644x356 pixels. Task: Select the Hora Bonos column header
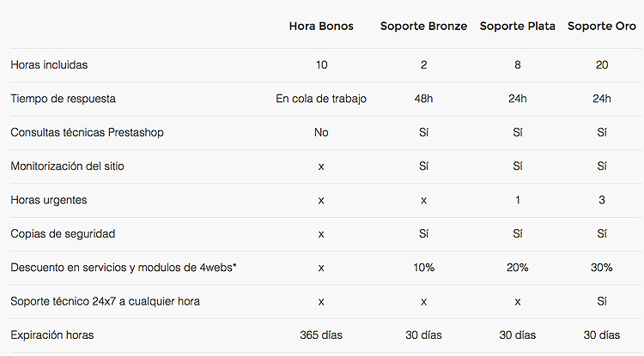[x=321, y=27]
